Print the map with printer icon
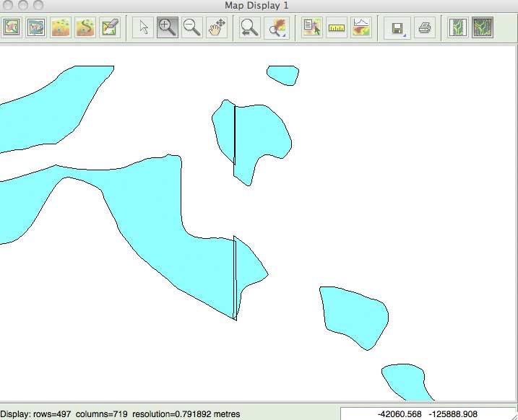Viewport: 518px width, 420px height. pos(425,27)
